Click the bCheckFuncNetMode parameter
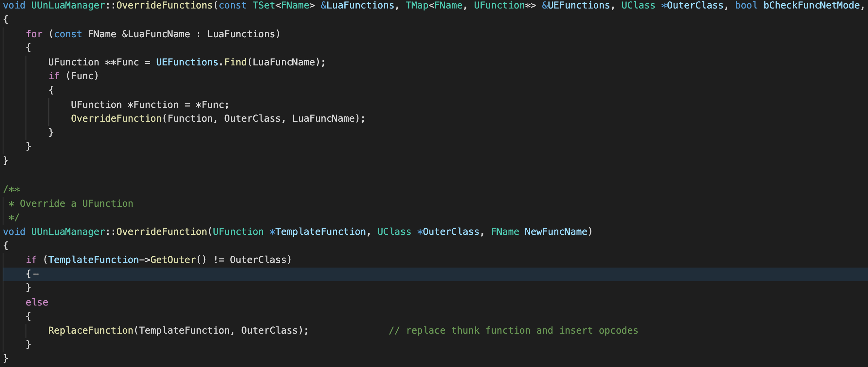 click(811, 5)
